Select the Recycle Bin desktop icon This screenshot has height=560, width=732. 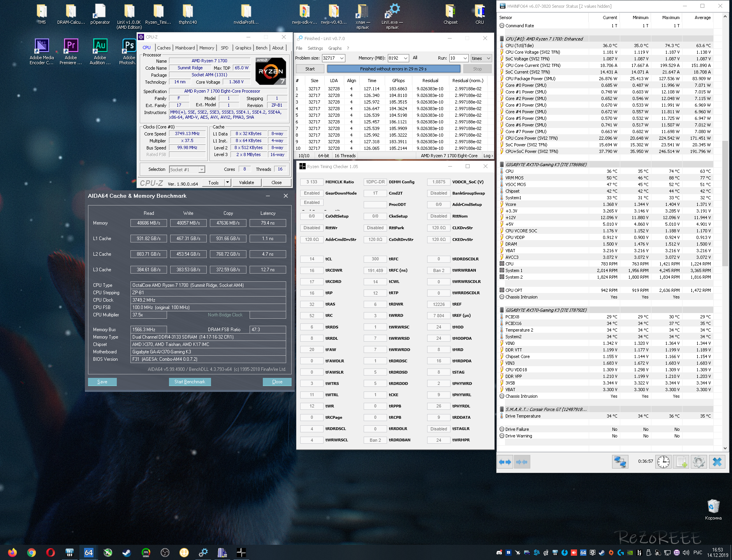point(713,509)
